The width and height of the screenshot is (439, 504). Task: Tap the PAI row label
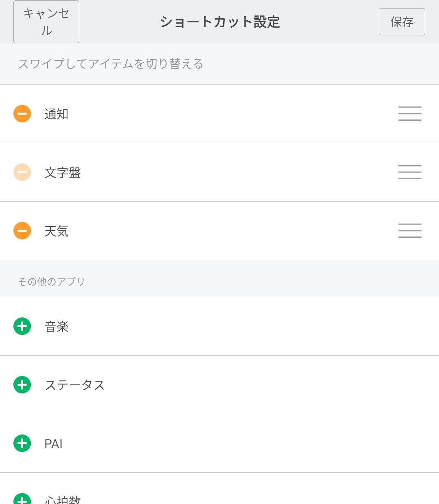[53, 444]
